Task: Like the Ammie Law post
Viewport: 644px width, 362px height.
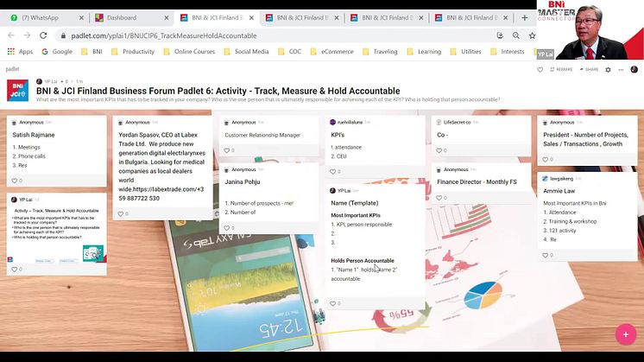Action: (x=545, y=255)
